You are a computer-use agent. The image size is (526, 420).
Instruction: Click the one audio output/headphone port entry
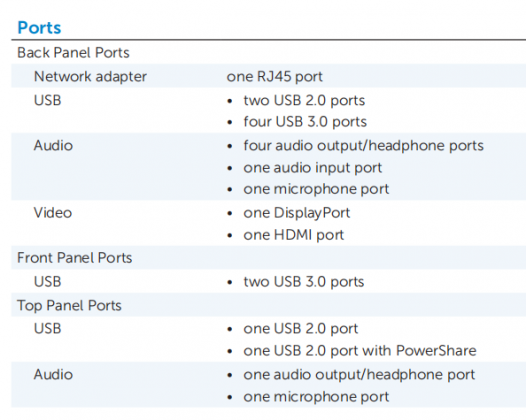tap(359, 375)
